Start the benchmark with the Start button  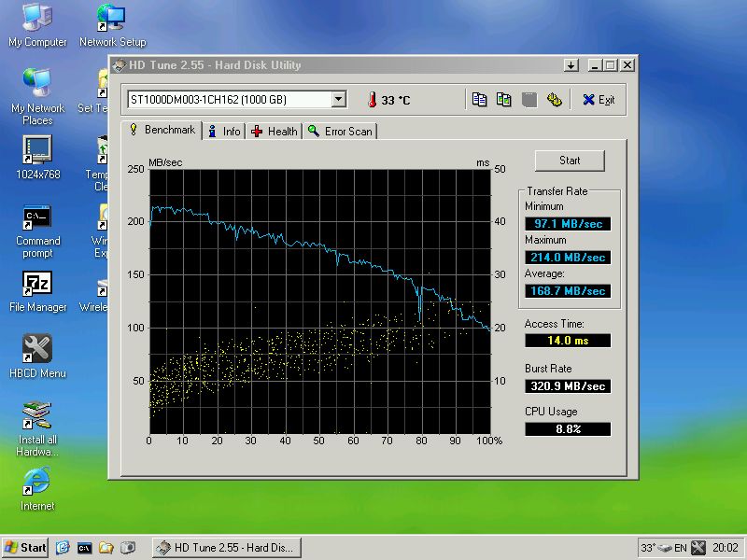click(570, 161)
